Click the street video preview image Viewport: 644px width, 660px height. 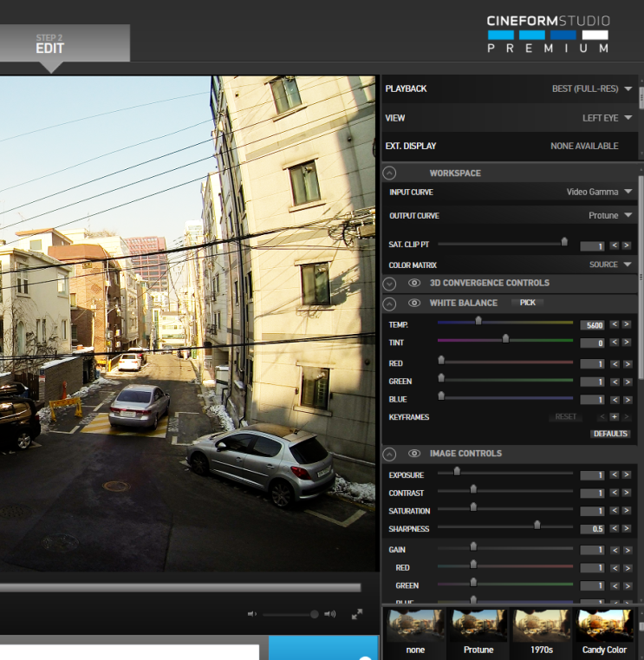pyautogui.click(x=187, y=323)
